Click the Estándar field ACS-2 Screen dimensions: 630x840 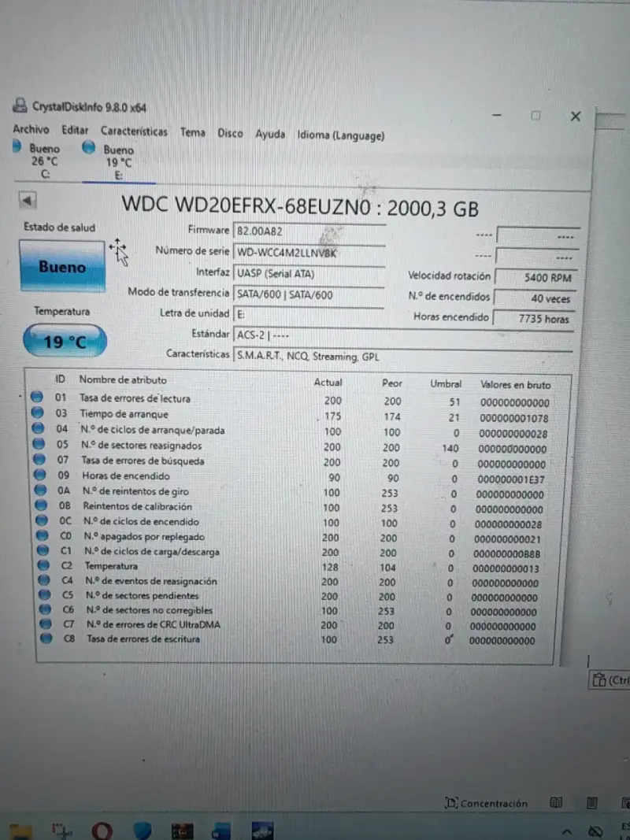(403, 336)
